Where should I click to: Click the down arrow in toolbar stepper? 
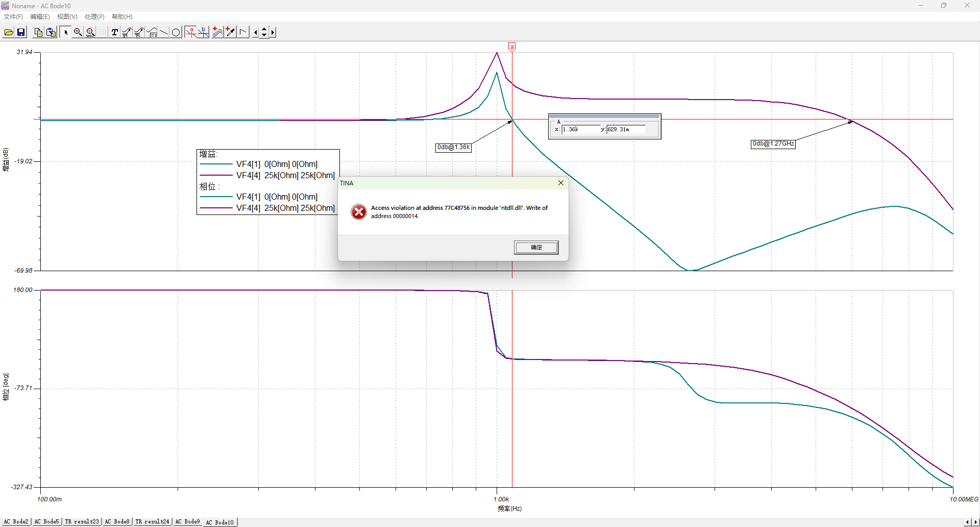pos(264,35)
